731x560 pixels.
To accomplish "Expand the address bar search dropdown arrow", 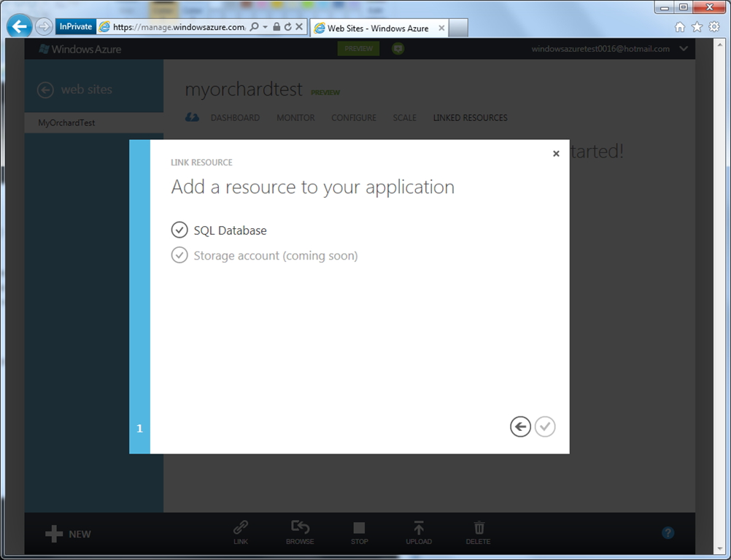I will pos(265,27).
